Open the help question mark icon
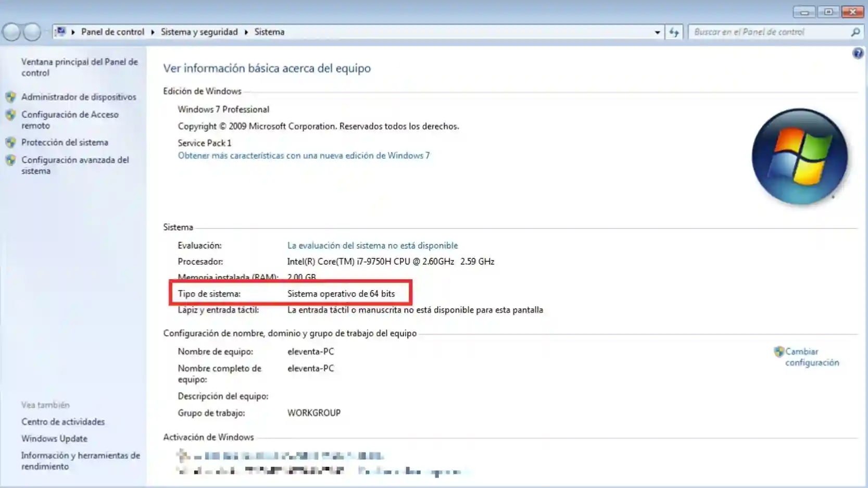868x488 pixels. (x=858, y=53)
